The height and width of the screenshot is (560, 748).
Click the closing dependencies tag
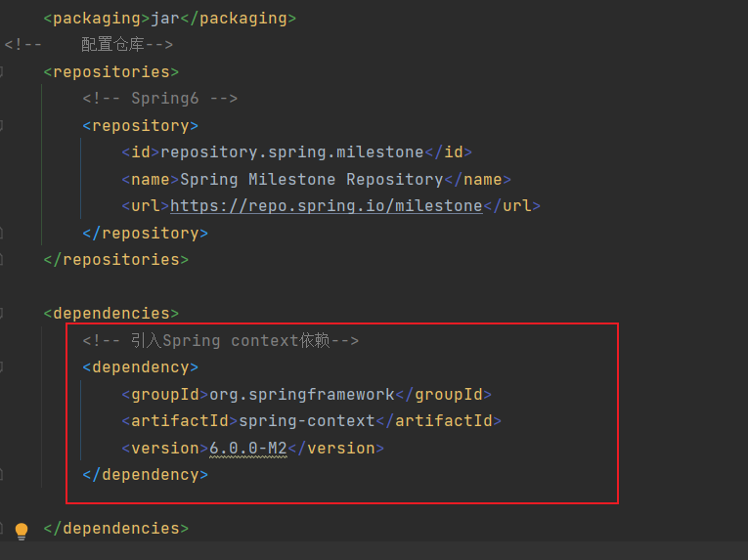(x=116, y=529)
